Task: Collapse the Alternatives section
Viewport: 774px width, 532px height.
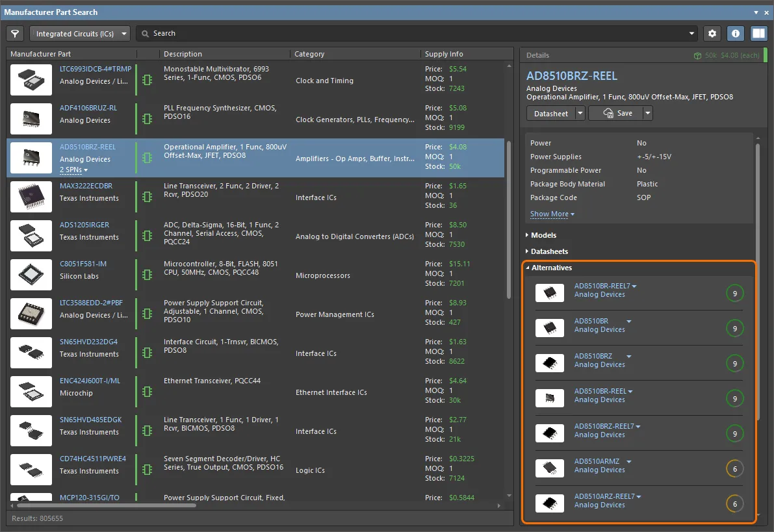Action: [x=548, y=268]
